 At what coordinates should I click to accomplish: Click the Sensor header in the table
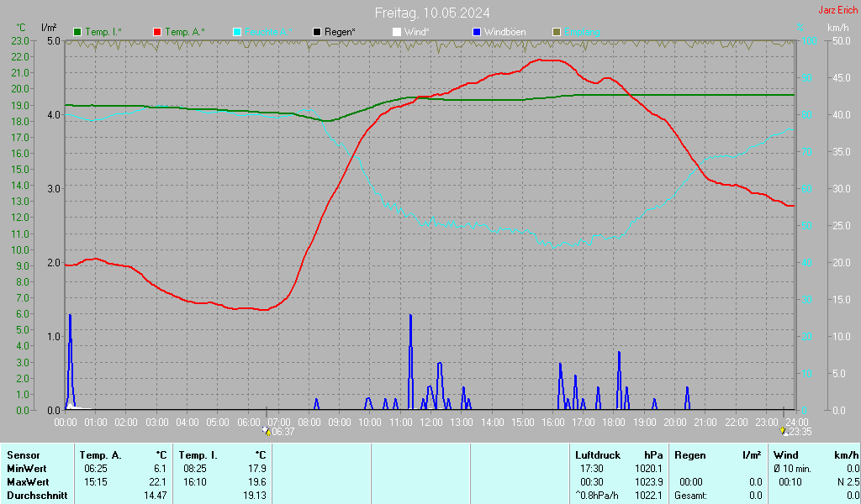click(24, 455)
